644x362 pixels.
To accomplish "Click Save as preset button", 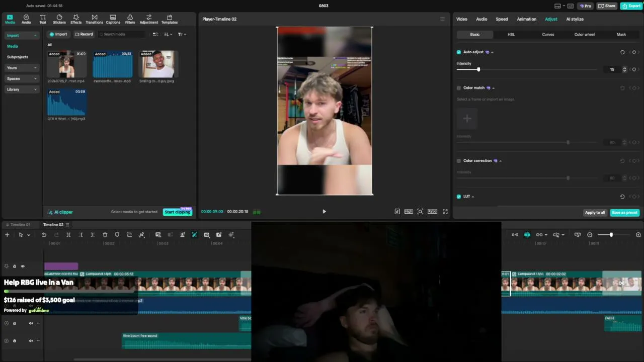I will click(x=624, y=213).
